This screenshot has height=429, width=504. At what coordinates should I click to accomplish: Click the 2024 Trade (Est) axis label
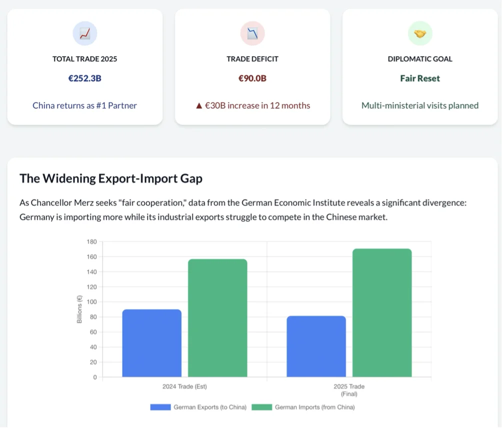[x=184, y=386]
